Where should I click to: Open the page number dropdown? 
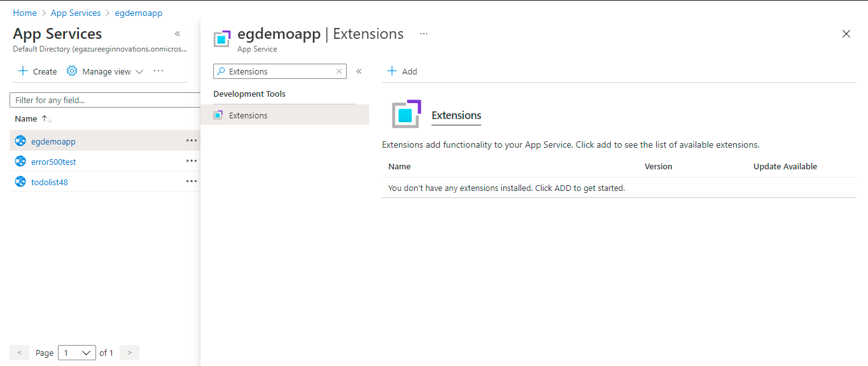pyautogui.click(x=77, y=353)
